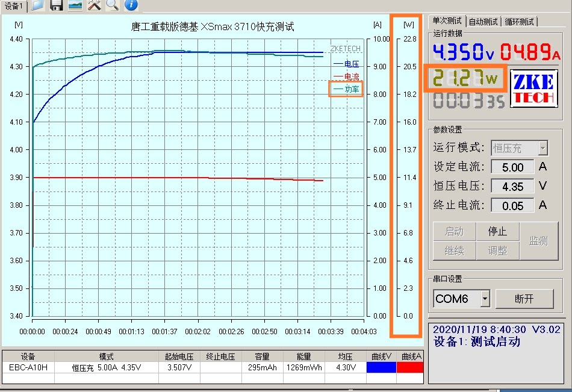Image resolution: width=572 pixels, height=392 pixels.
Task: Select the 295mAh capacity cell
Action: tap(263, 367)
